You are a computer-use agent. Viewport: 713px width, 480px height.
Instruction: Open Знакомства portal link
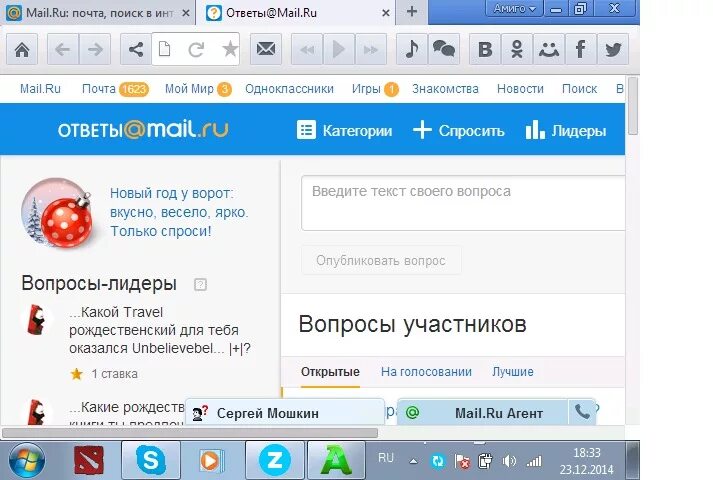tap(445, 89)
